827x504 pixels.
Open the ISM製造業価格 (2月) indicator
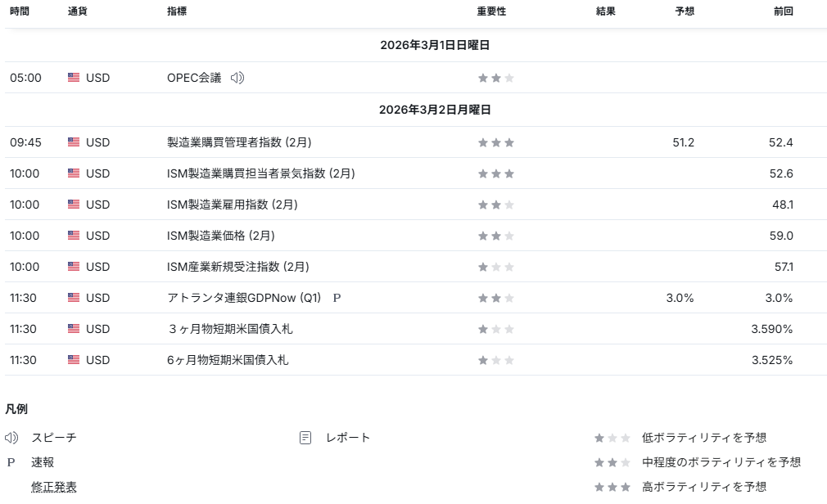coord(220,236)
